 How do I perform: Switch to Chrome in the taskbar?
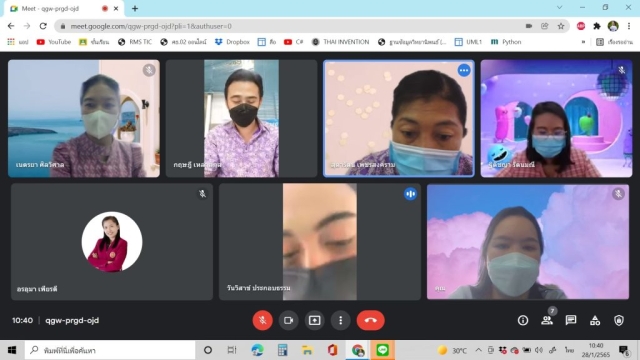coord(358,350)
